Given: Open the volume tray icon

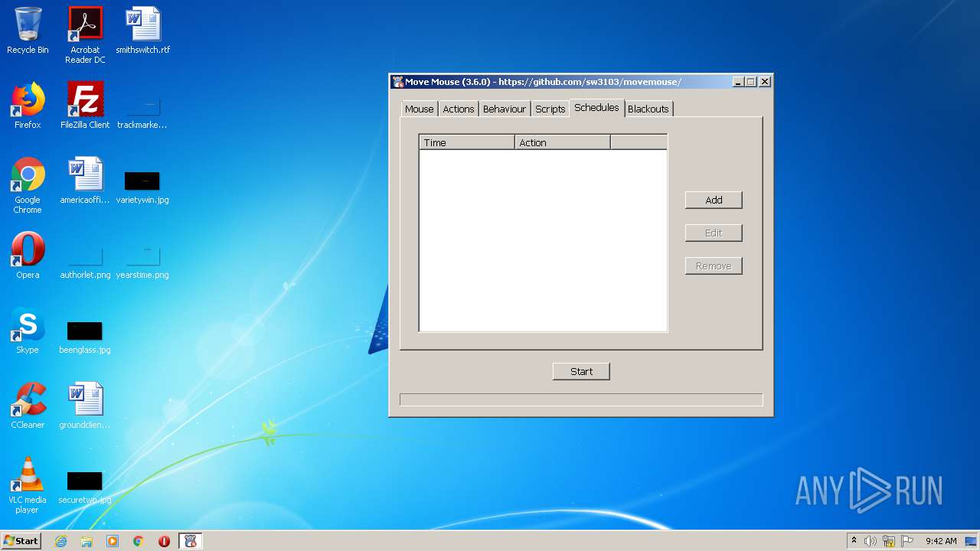Looking at the screenshot, I should [871, 541].
